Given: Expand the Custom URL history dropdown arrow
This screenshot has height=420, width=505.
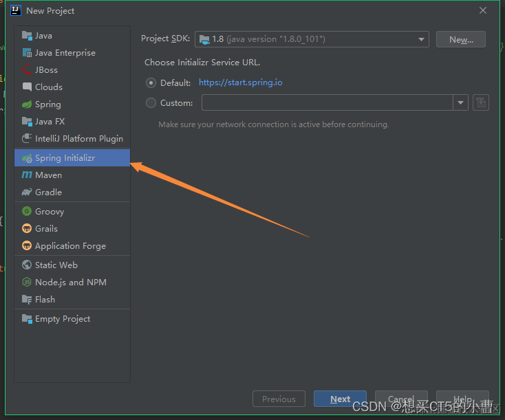Looking at the screenshot, I should pos(460,102).
